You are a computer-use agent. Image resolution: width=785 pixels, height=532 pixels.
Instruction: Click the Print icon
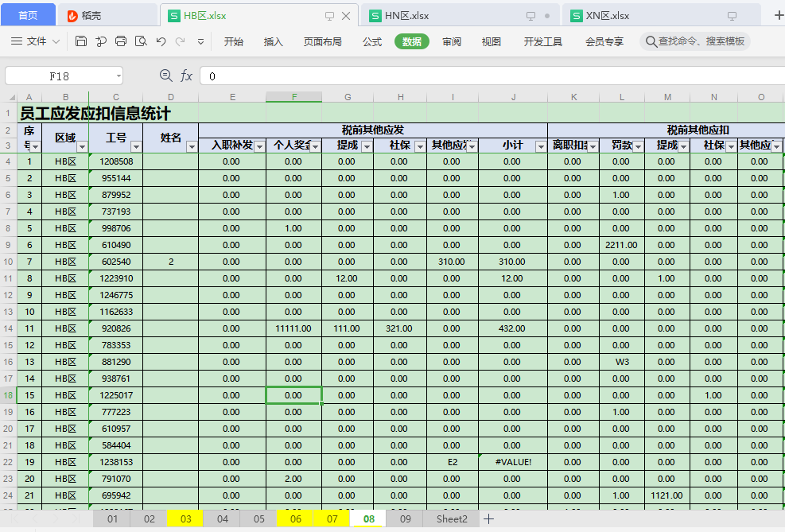(121, 41)
